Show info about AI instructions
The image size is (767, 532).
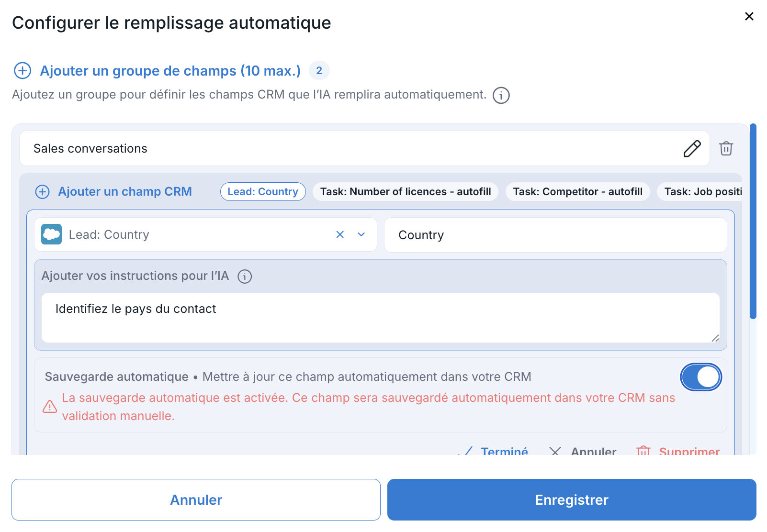coord(245,277)
